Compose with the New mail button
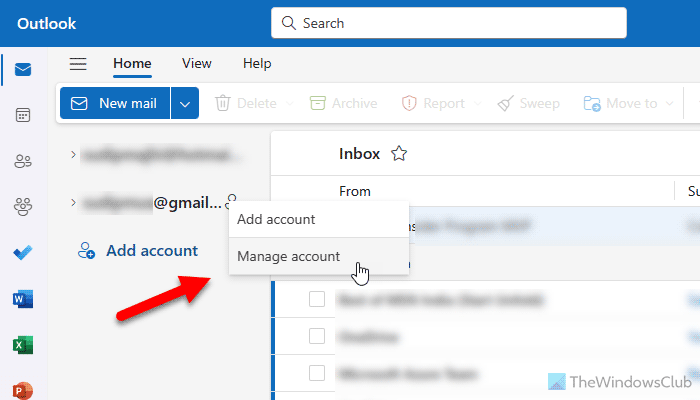Screen dimensions: 700x400 point(115,103)
